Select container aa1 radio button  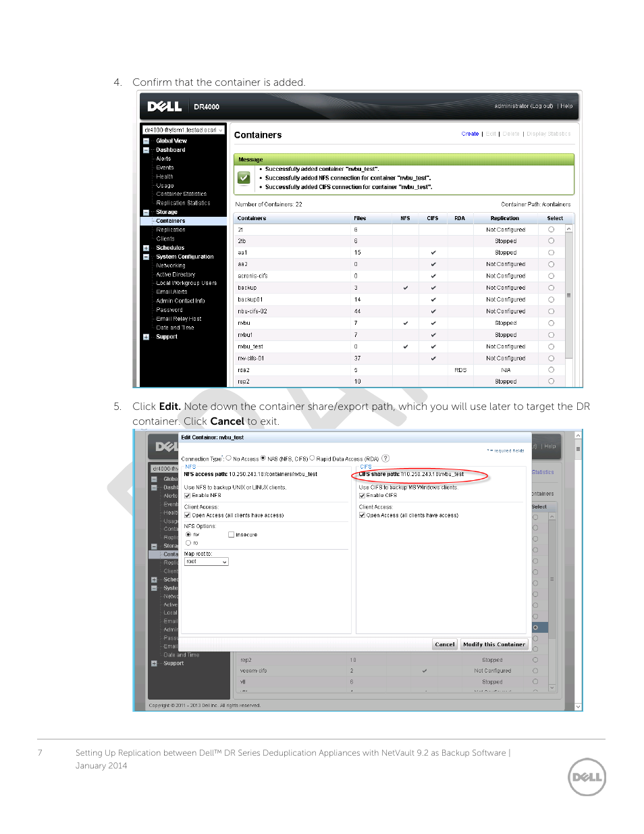[x=551, y=253]
